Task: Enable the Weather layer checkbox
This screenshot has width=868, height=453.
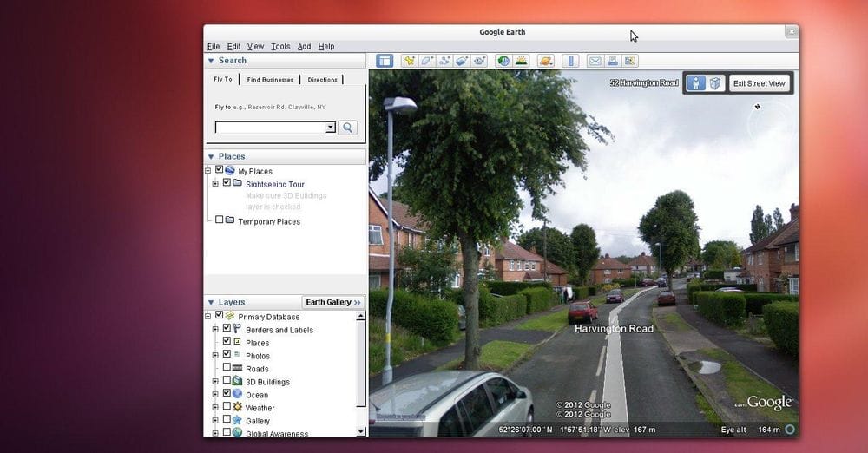Action: tap(227, 406)
